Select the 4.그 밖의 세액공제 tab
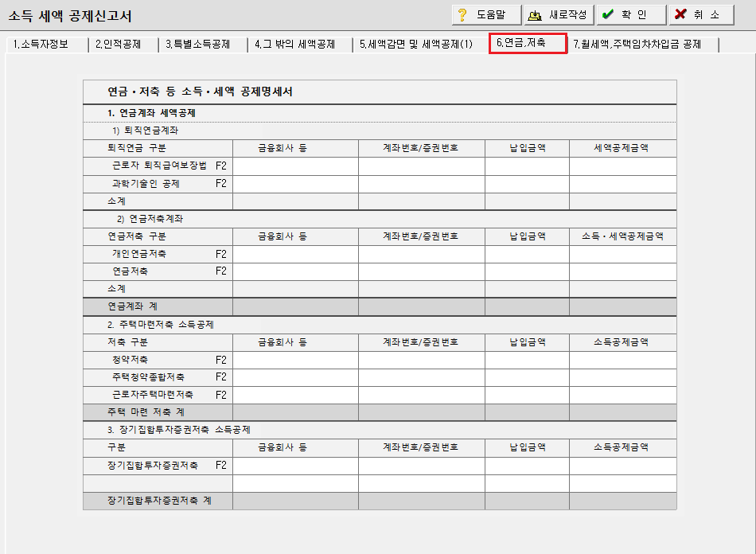 point(300,45)
